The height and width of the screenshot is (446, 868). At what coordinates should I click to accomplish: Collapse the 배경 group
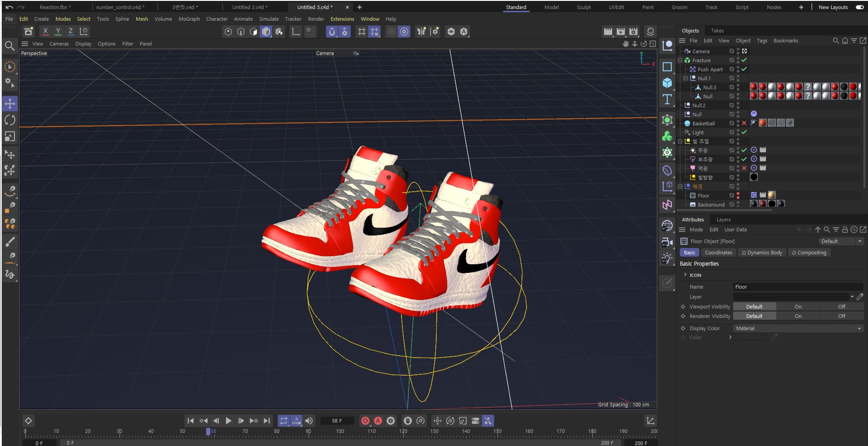680,186
